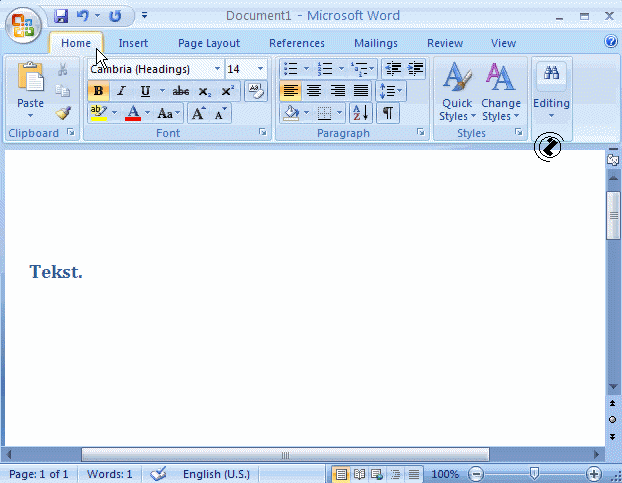Open underline style dropdown arrow

click(x=162, y=91)
